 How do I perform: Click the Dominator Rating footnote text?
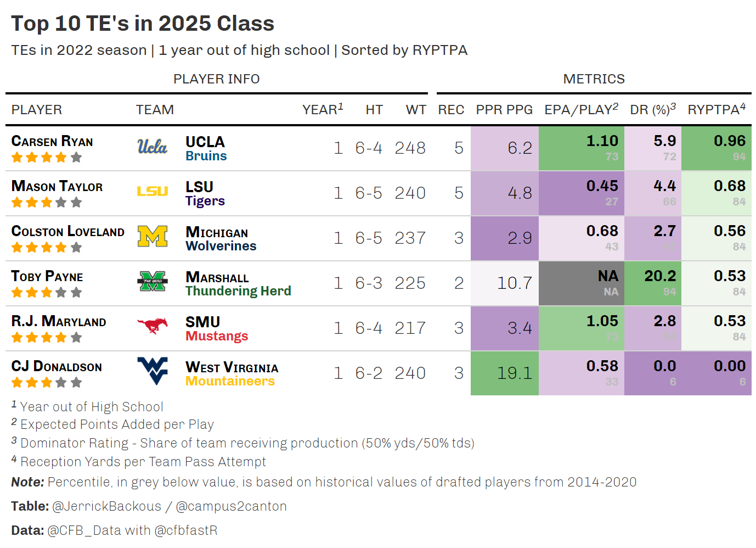point(247,443)
